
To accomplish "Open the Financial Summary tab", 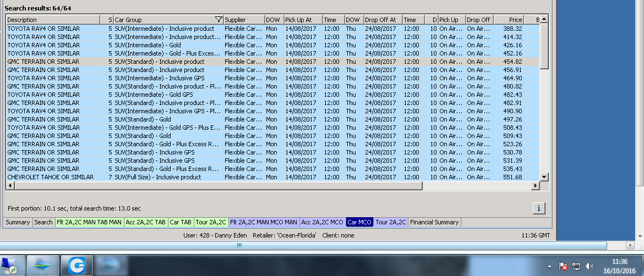I will tap(434, 222).
